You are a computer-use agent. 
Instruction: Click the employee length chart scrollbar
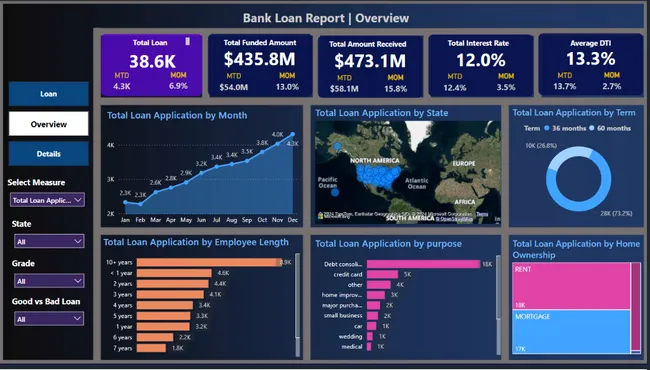pos(297,296)
